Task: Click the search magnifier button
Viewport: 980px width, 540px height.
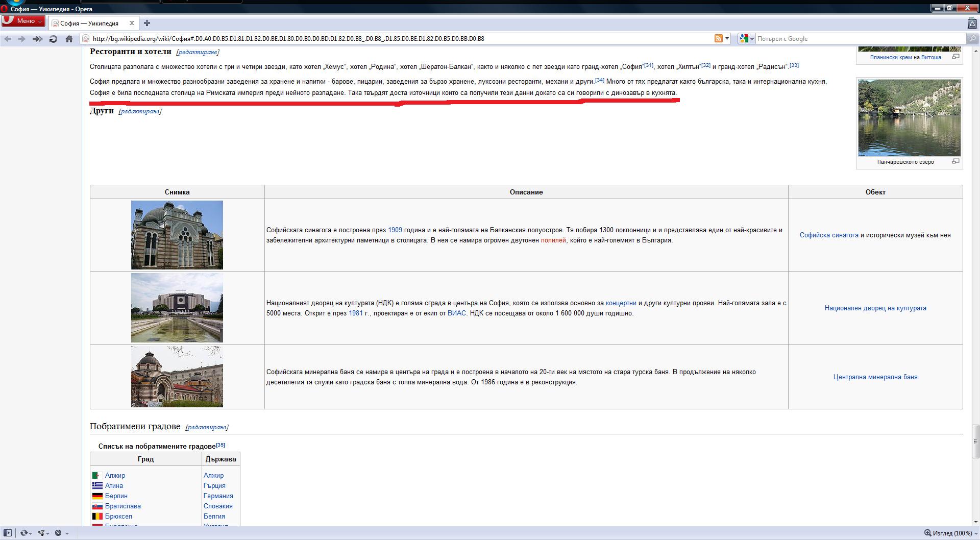Action: (x=973, y=38)
